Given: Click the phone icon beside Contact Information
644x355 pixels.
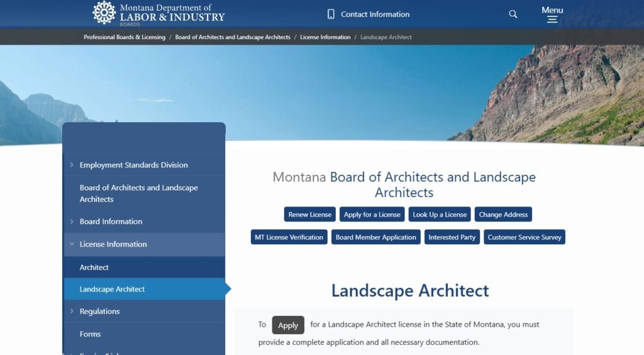Looking at the screenshot, I should coord(331,14).
